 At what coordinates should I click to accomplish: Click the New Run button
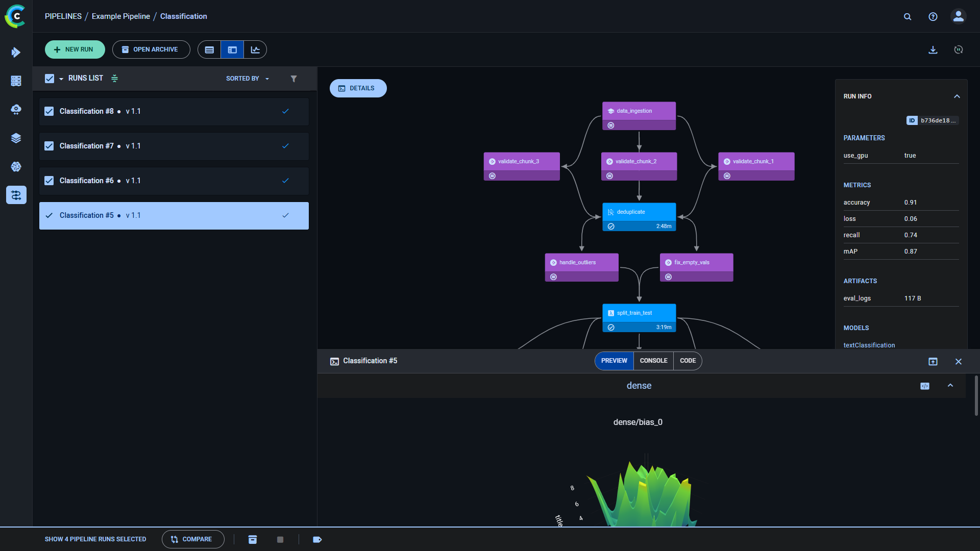pyautogui.click(x=75, y=49)
